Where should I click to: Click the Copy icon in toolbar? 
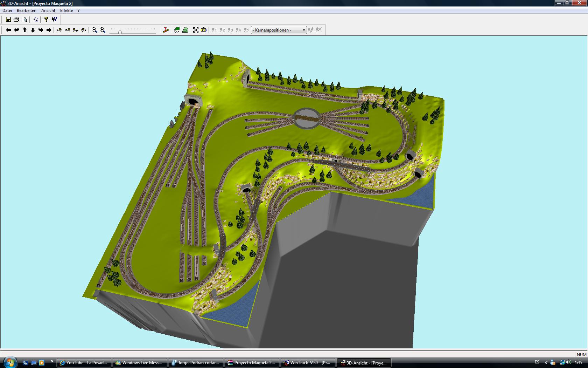(x=35, y=19)
